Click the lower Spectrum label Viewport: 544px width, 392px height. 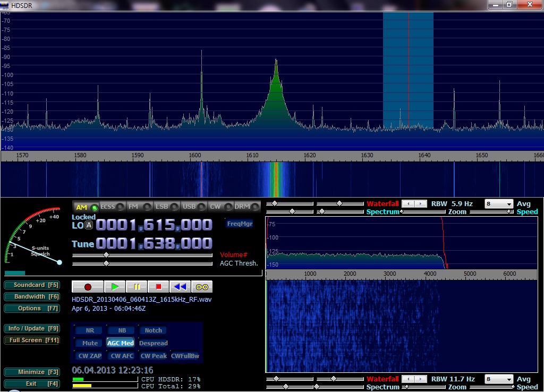[x=382, y=387]
